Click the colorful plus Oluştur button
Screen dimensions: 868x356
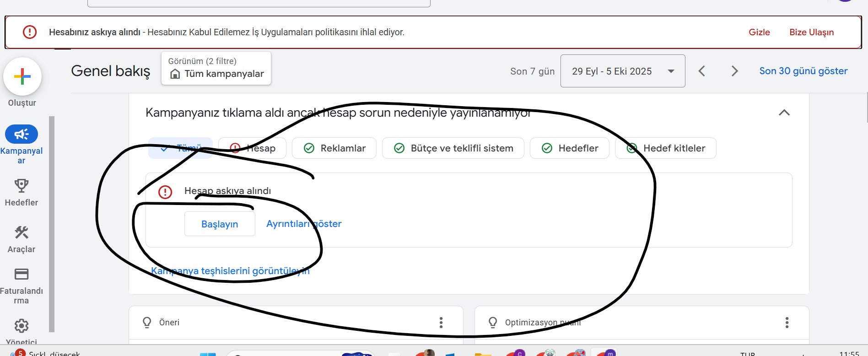[x=22, y=76]
